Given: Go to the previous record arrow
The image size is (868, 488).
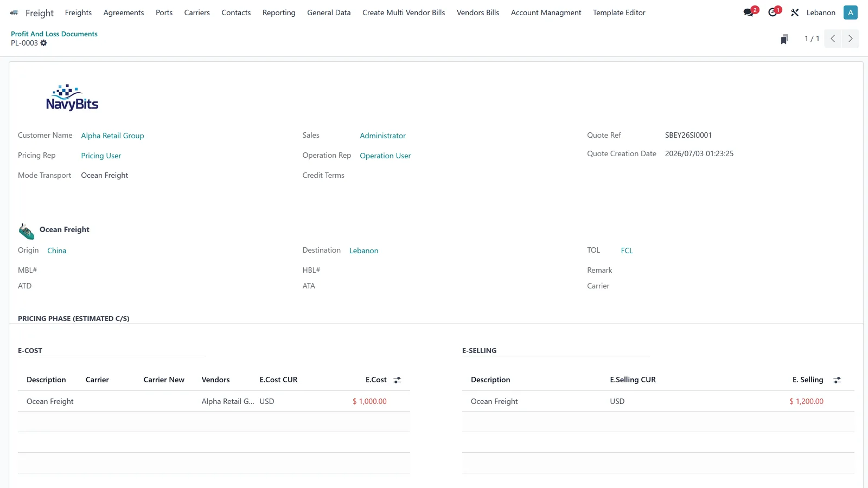Looking at the screenshot, I should (x=833, y=38).
